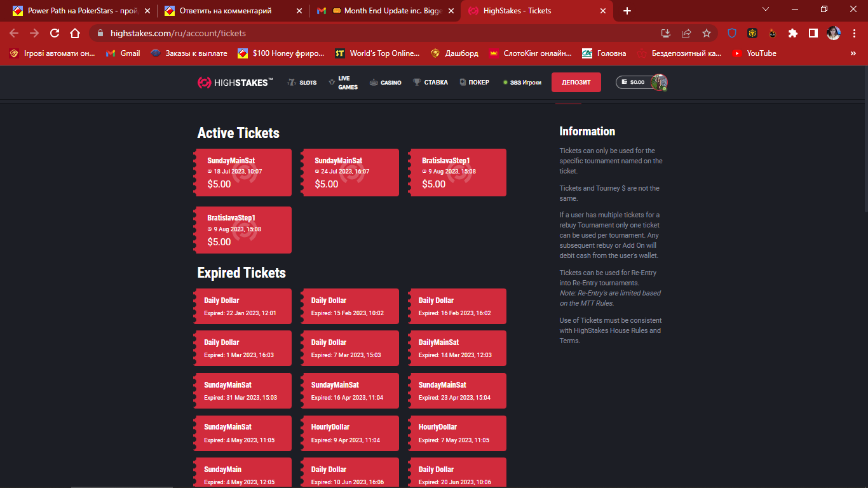
Task: Click expired Daily Dollar 7 Mar 2023 ticket
Action: point(349,348)
